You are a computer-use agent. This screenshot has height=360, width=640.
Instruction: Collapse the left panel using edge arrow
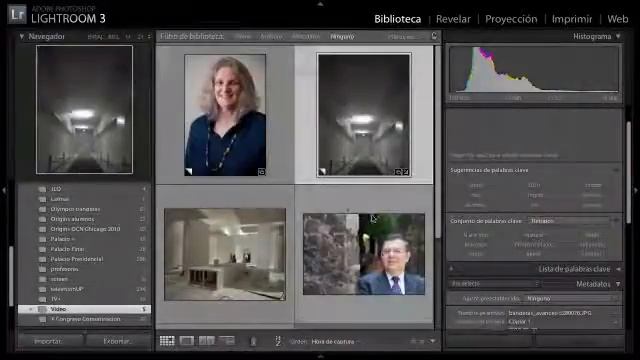4,190
